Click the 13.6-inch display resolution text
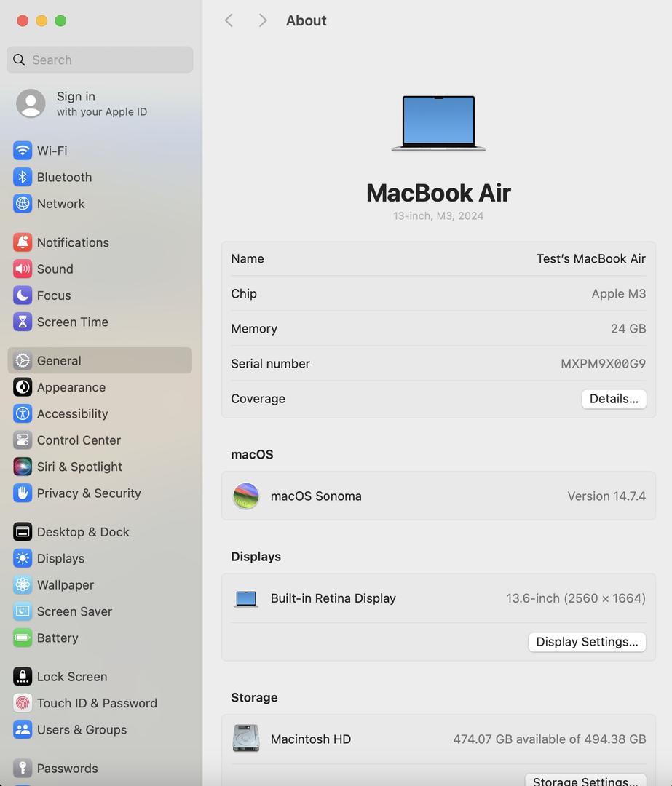Screen dimensions: 672x786 click(x=576, y=598)
